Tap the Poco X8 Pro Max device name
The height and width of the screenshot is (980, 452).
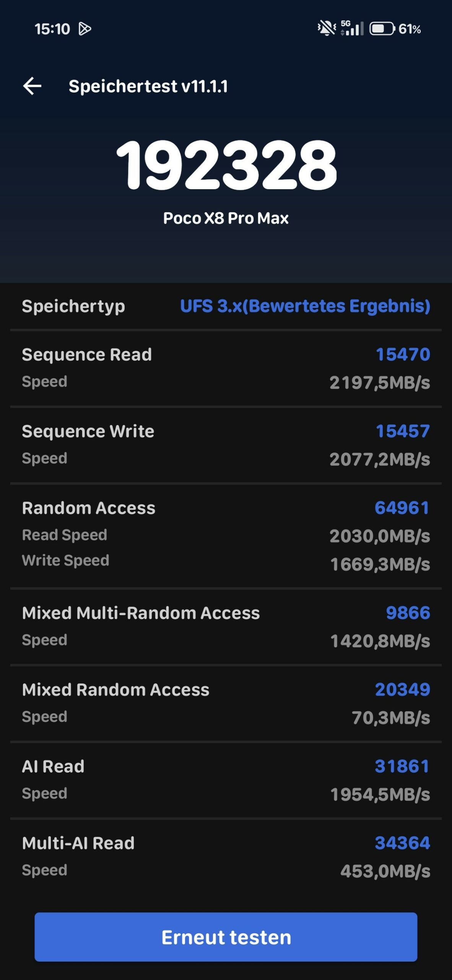(226, 218)
